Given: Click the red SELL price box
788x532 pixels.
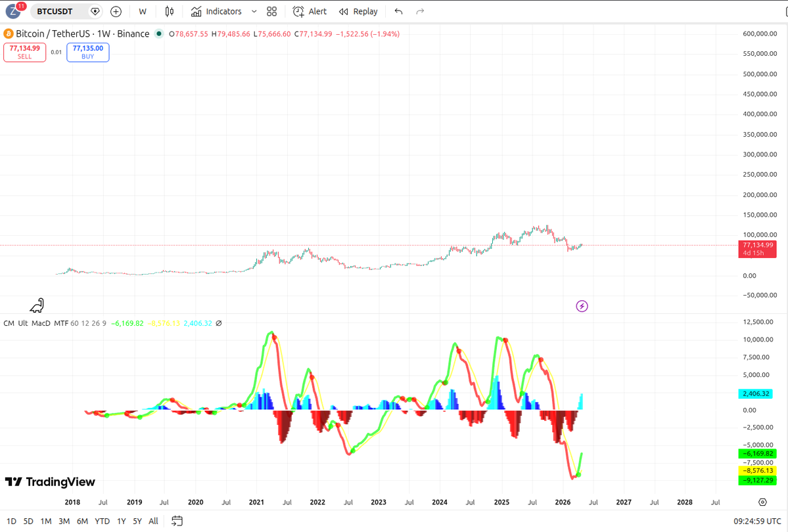Looking at the screenshot, I should click(24, 52).
